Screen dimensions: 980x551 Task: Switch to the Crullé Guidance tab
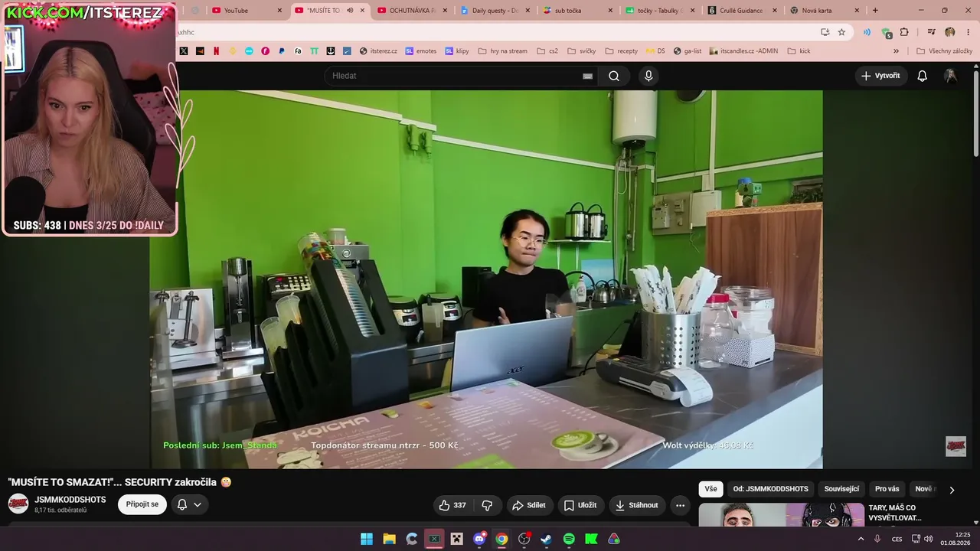coord(743,11)
